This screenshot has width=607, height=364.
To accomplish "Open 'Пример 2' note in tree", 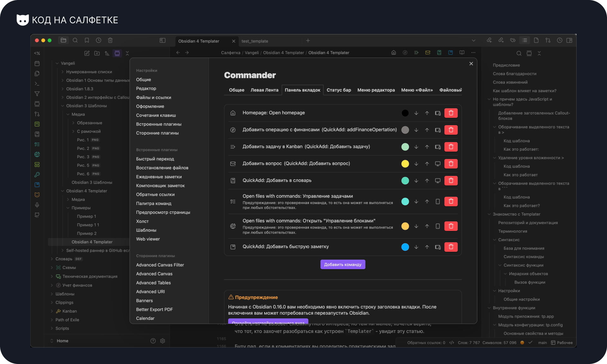I will 87,233.
